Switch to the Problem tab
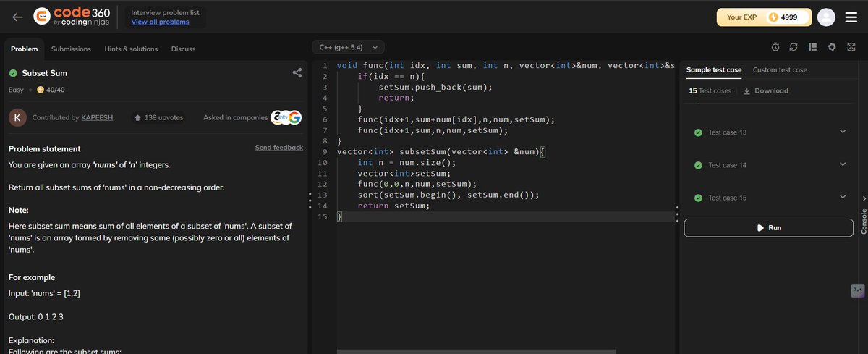The width and height of the screenshot is (868, 354). click(24, 49)
